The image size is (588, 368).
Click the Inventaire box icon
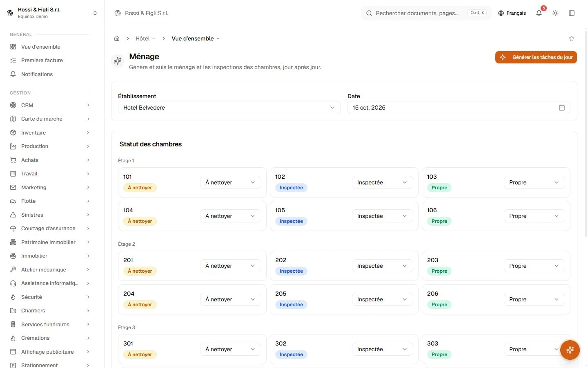[x=13, y=132]
